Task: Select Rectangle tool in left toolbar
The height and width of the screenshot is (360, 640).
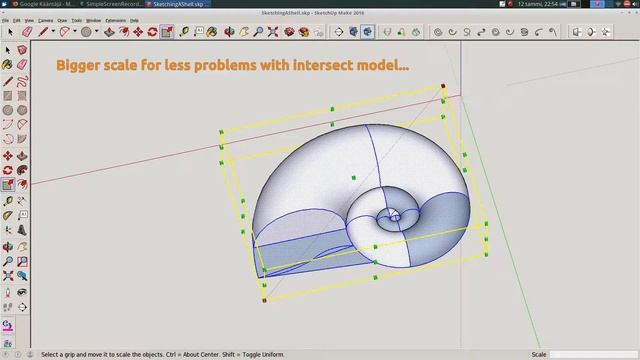Action: 8,96
